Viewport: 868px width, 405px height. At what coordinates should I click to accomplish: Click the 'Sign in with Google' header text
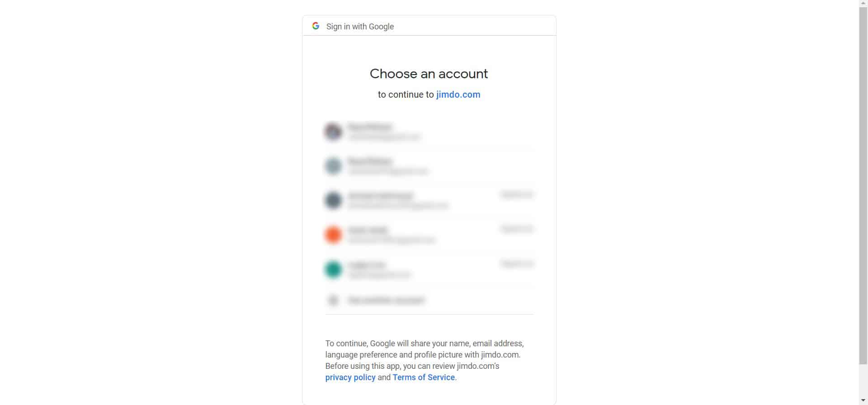pyautogui.click(x=360, y=27)
